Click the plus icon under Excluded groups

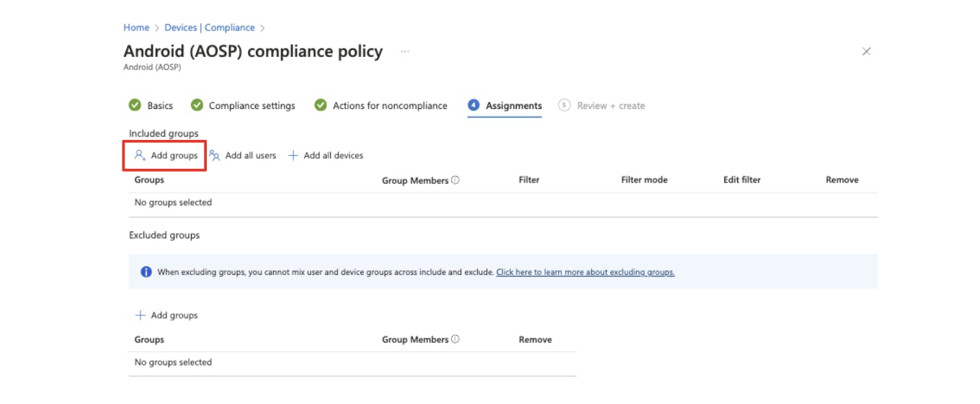(141, 315)
